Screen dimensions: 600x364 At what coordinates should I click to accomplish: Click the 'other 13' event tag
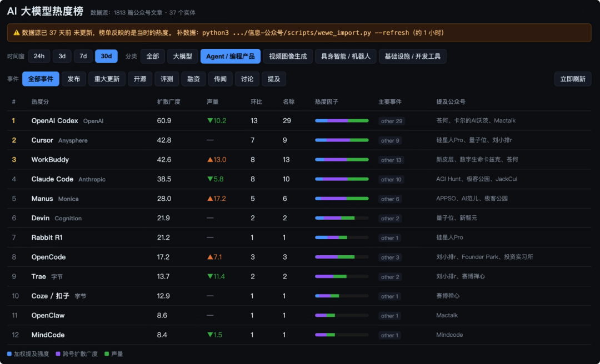pyautogui.click(x=391, y=160)
